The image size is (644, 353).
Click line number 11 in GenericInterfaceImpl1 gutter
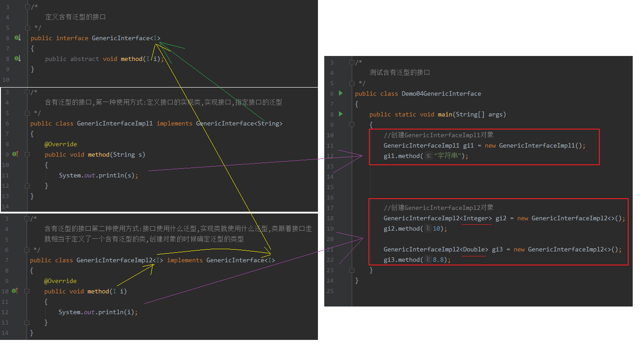click(5, 175)
